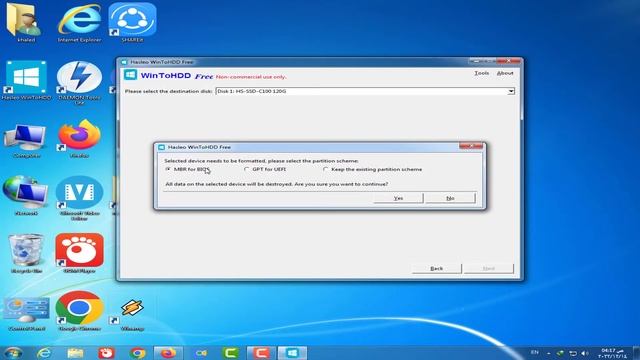
Task: Switch to Firefox taskbar window
Action: click(168, 353)
